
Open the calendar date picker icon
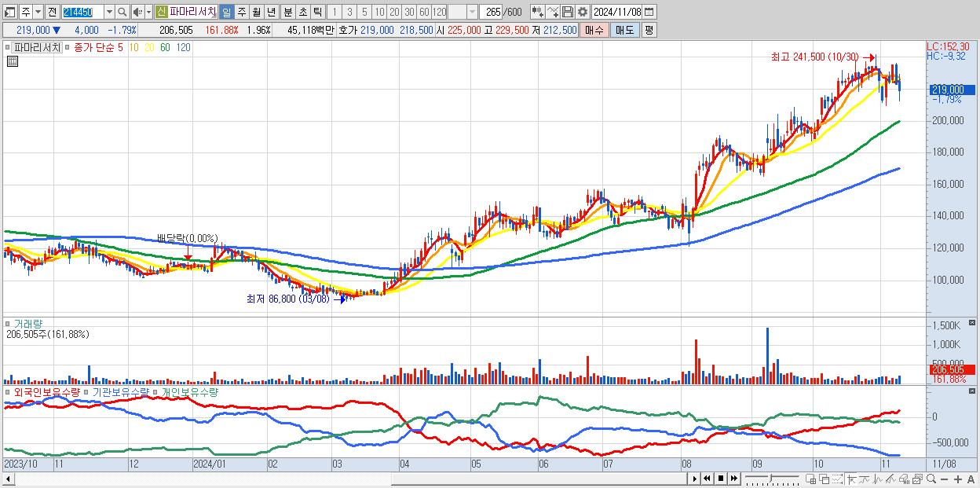coord(649,12)
